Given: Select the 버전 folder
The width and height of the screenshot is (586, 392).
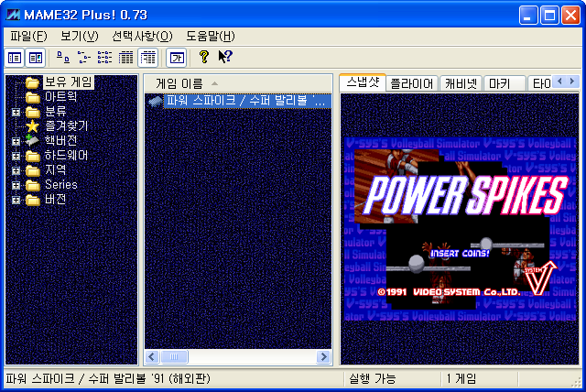Looking at the screenshot, I should [x=55, y=199].
